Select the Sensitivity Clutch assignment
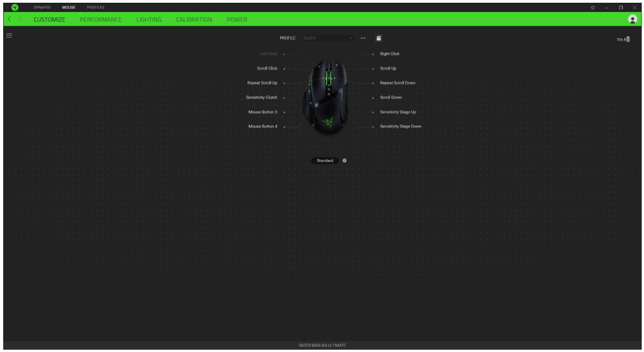The width and height of the screenshot is (644, 352). pos(262,98)
